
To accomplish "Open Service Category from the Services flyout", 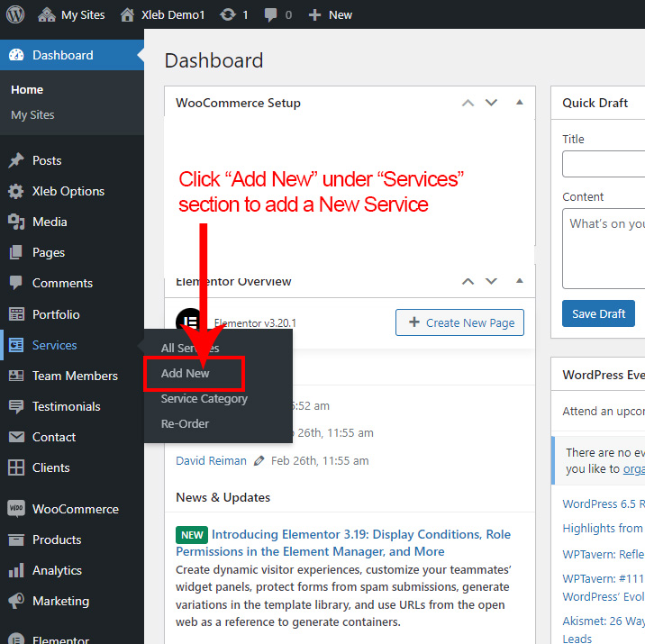I will [x=204, y=398].
